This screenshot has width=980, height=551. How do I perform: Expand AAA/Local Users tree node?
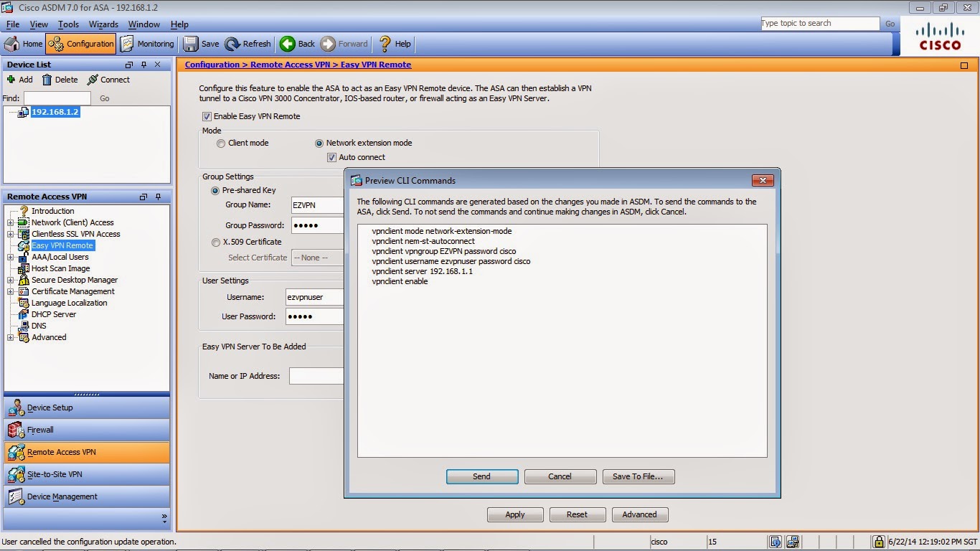11,257
